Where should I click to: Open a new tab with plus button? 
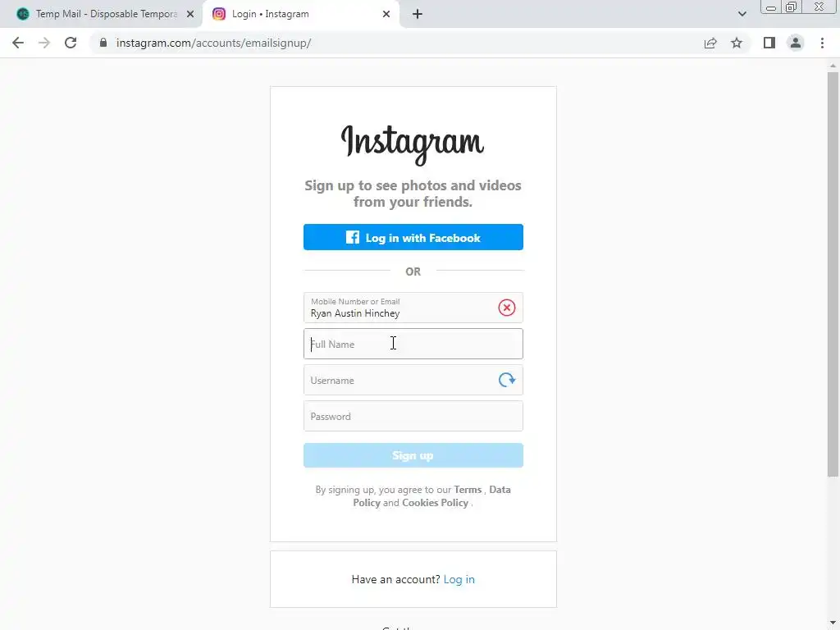tap(418, 14)
